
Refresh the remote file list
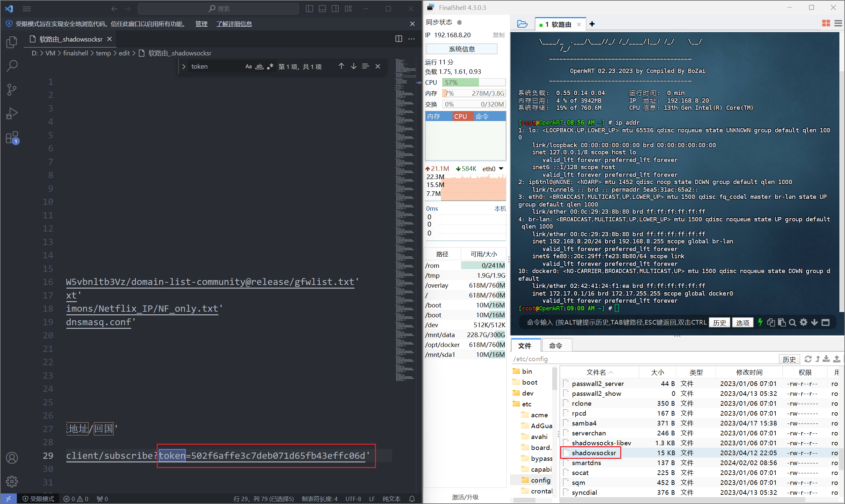click(808, 359)
